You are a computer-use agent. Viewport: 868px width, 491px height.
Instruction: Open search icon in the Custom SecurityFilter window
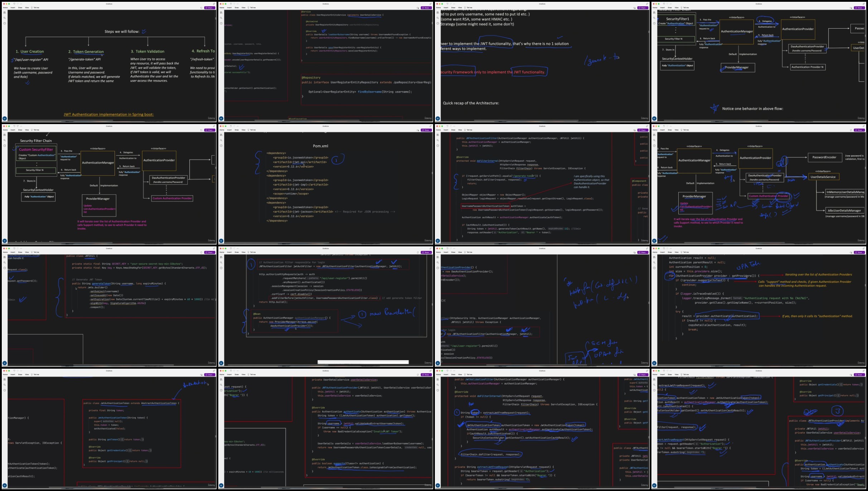5,140
